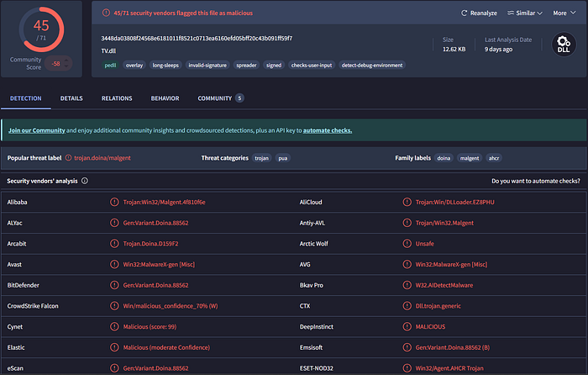Click the Join our Community link
The height and width of the screenshot is (375, 588).
coord(37,130)
